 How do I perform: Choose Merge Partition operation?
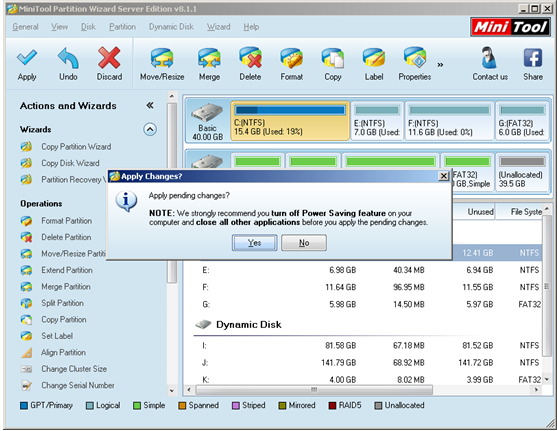point(66,286)
